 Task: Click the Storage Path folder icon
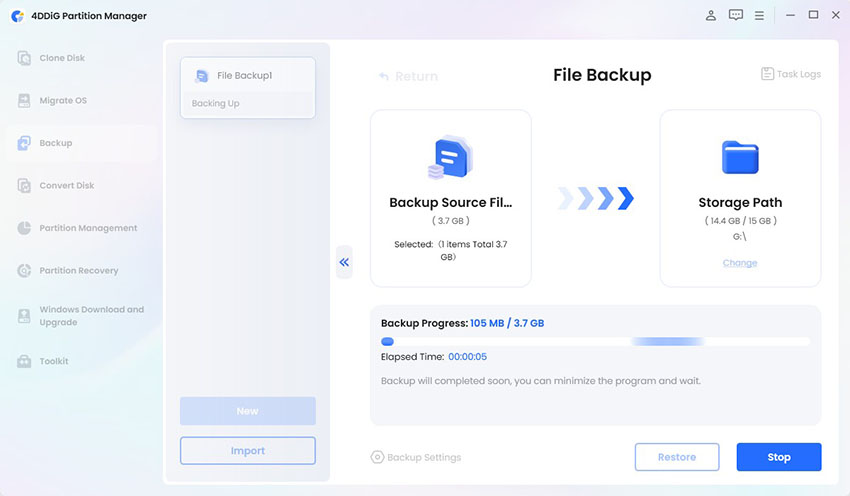click(740, 157)
